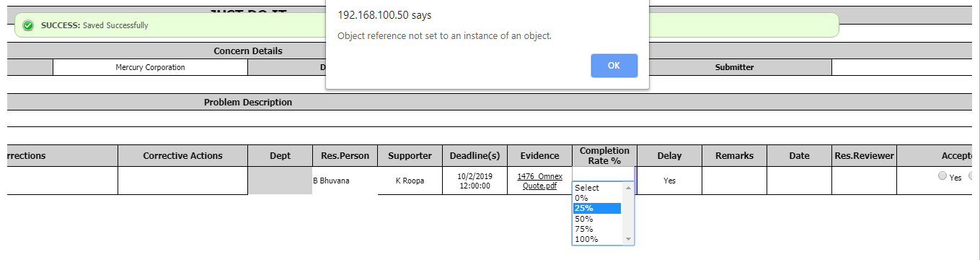
Task: Click the Evidence column header
Action: (x=539, y=155)
